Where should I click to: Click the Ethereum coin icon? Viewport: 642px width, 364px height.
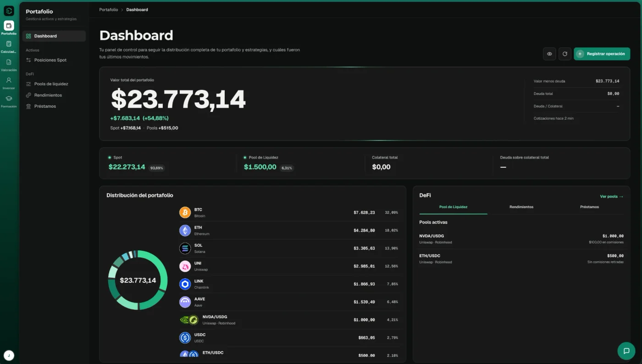(185, 231)
